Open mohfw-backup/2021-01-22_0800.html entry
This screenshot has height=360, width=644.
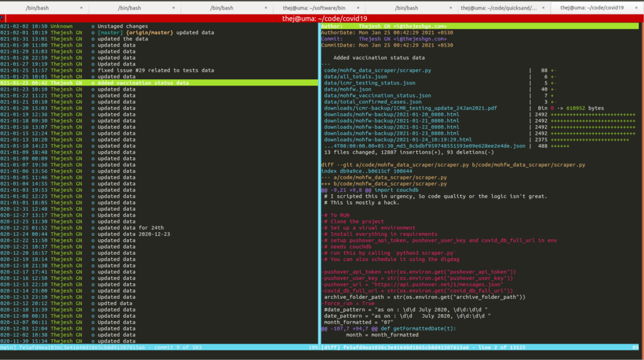391,127
